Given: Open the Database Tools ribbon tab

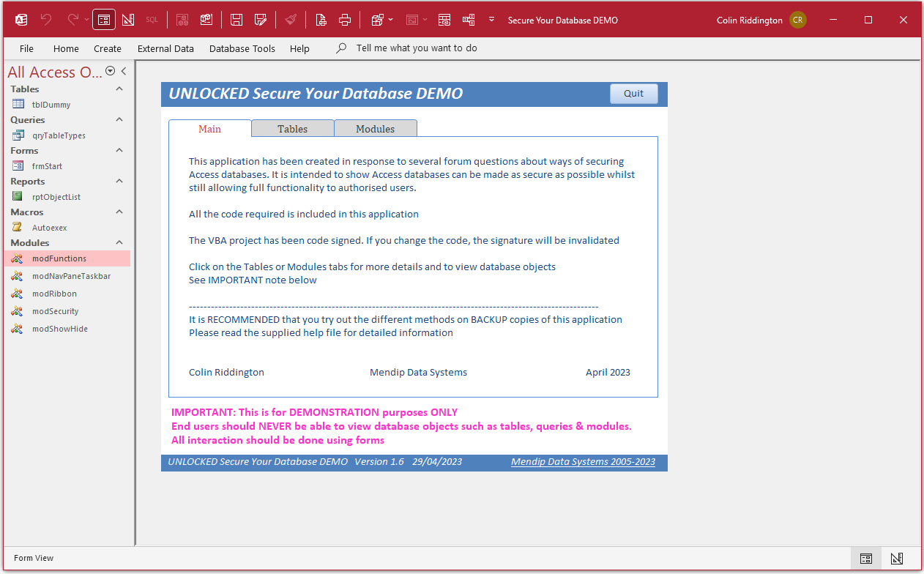Looking at the screenshot, I should [242, 48].
